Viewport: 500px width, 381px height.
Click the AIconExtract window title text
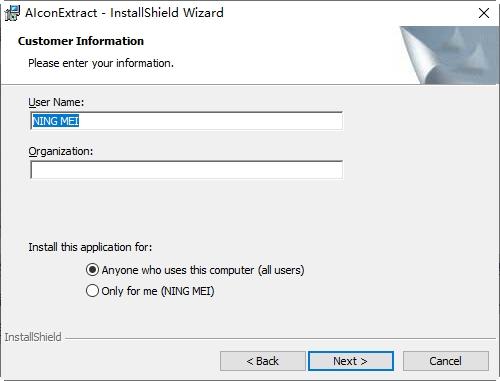[x=124, y=13]
